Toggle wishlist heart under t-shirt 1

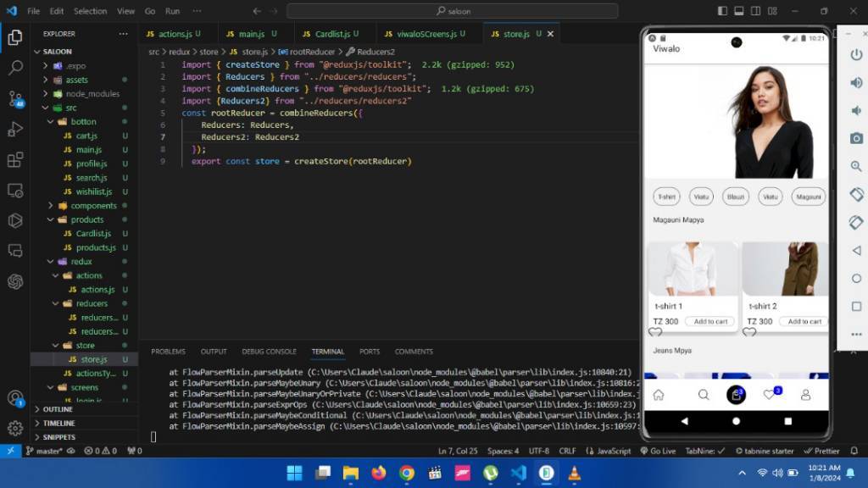pos(655,332)
